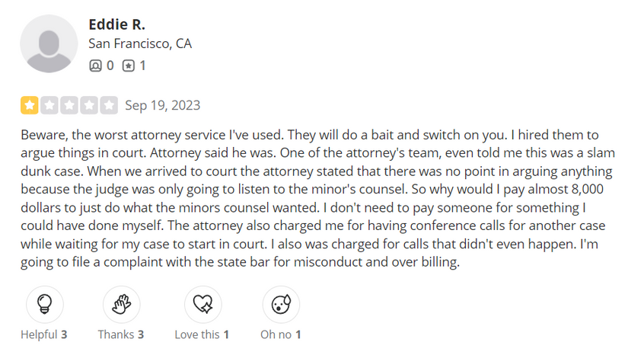
Task: Click the Thanks high-five hand icon
Action: (x=122, y=305)
